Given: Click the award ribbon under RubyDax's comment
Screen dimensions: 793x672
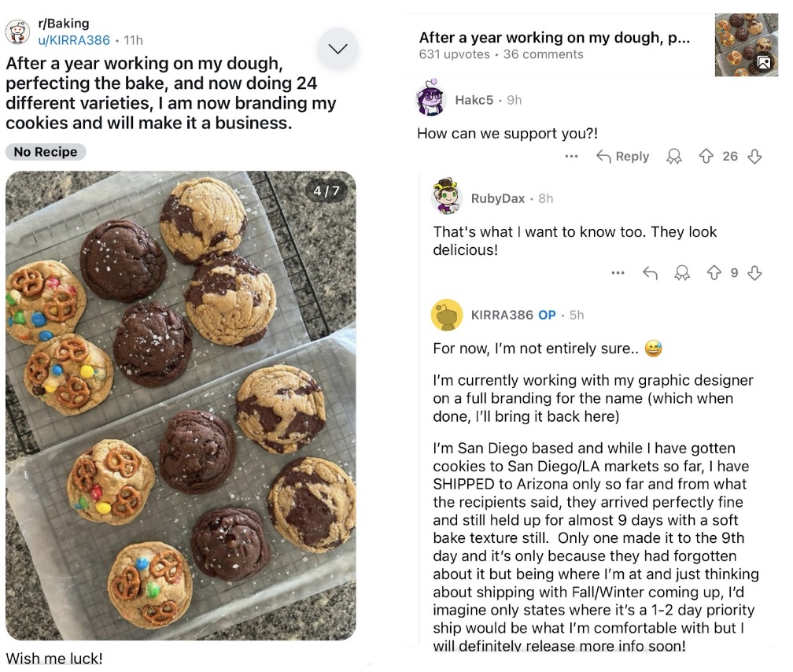Looking at the screenshot, I should 683,272.
